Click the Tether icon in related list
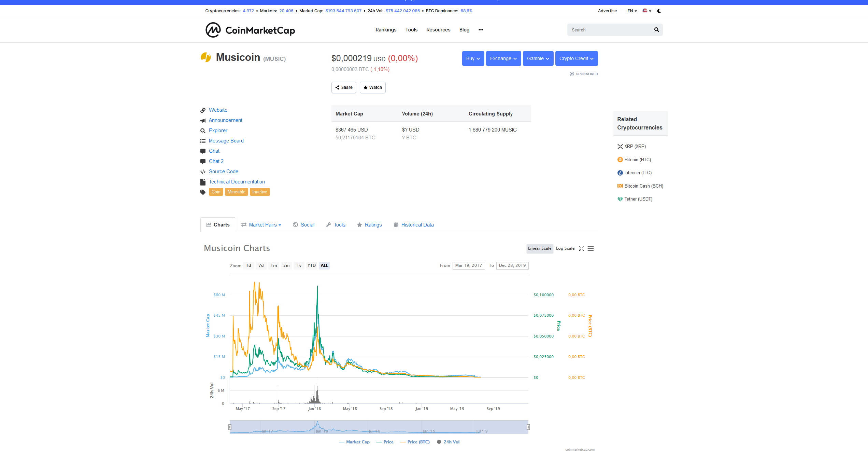This screenshot has height=453, width=868. (x=620, y=199)
